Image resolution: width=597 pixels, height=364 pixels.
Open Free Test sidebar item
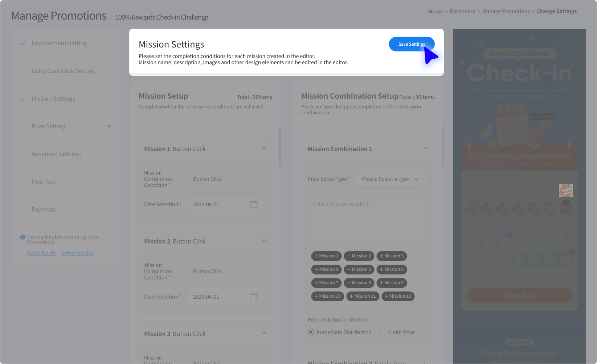point(44,182)
